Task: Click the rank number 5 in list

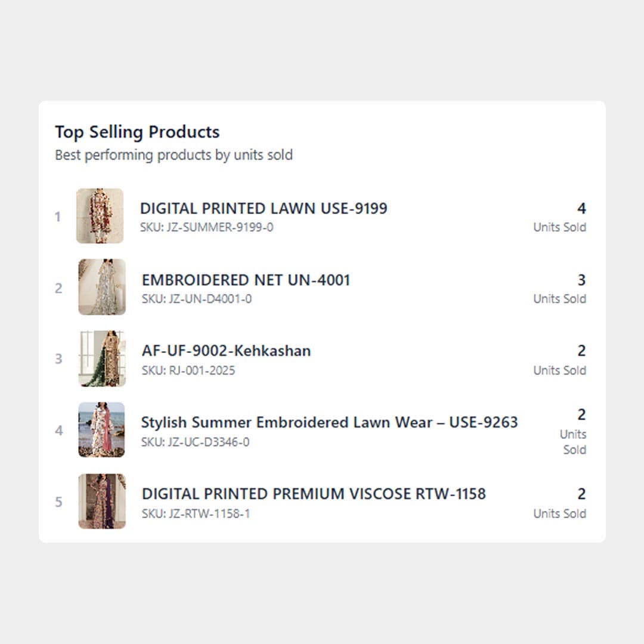Action: pos(58,502)
